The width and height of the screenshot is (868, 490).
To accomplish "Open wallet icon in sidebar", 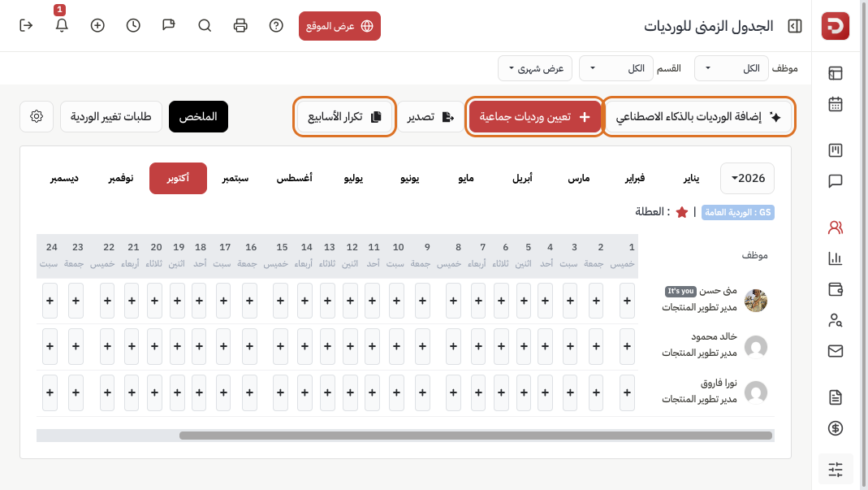I will 836,289.
